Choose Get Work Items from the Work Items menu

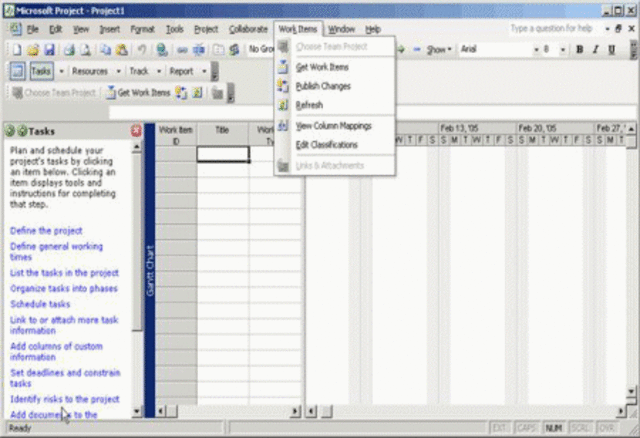pos(335,67)
